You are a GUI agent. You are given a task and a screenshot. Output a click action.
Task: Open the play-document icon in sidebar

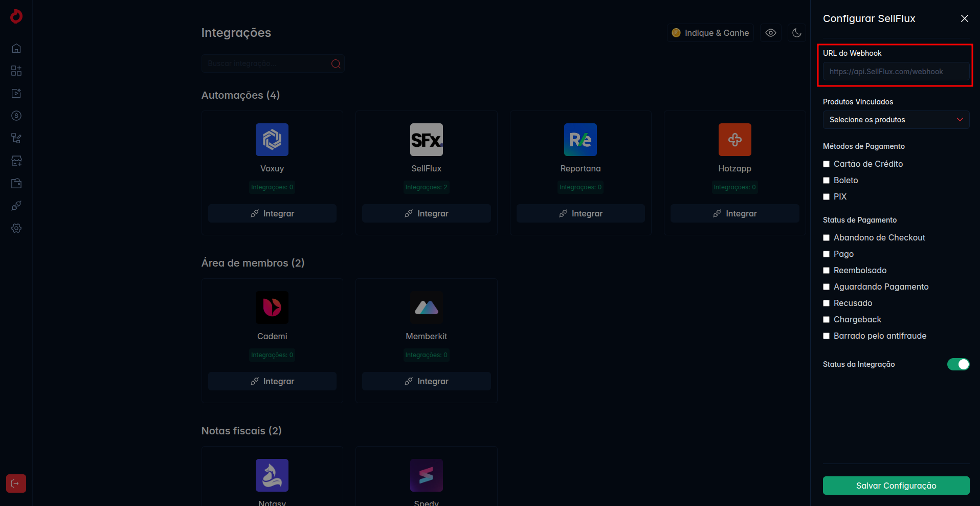click(16, 93)
